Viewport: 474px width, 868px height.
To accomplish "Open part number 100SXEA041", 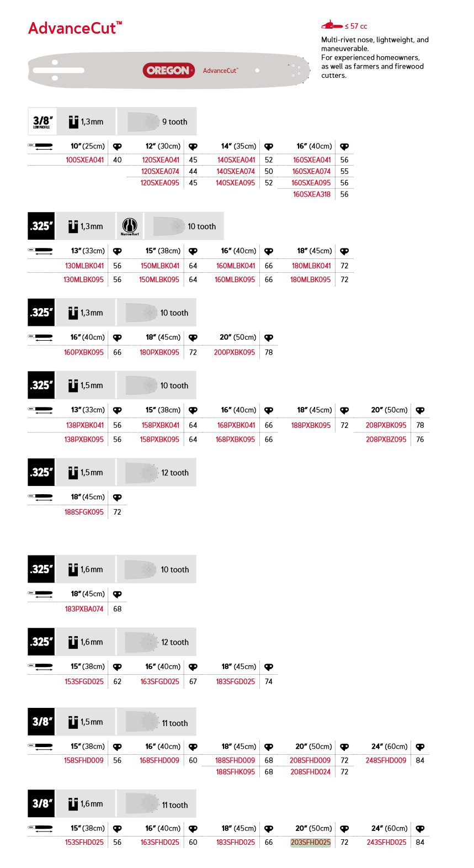I will 84,160.
